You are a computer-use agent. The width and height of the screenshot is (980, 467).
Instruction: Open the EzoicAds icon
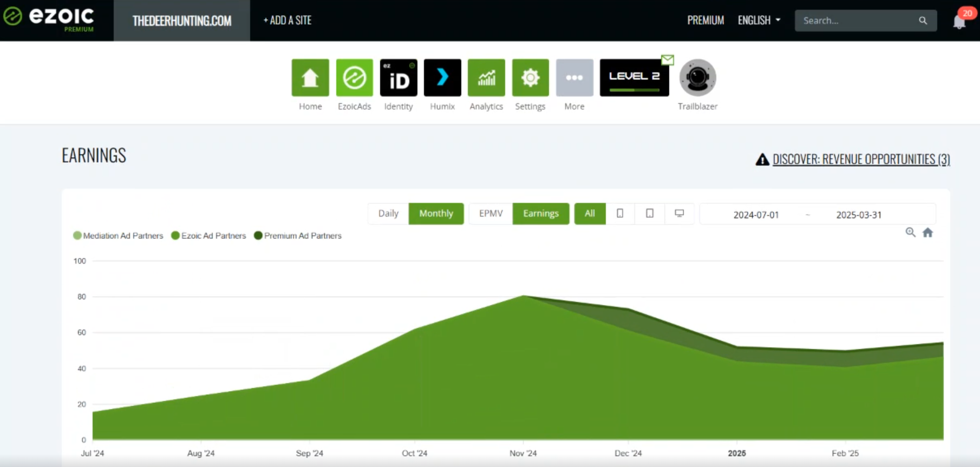click(x=355, y=77)
